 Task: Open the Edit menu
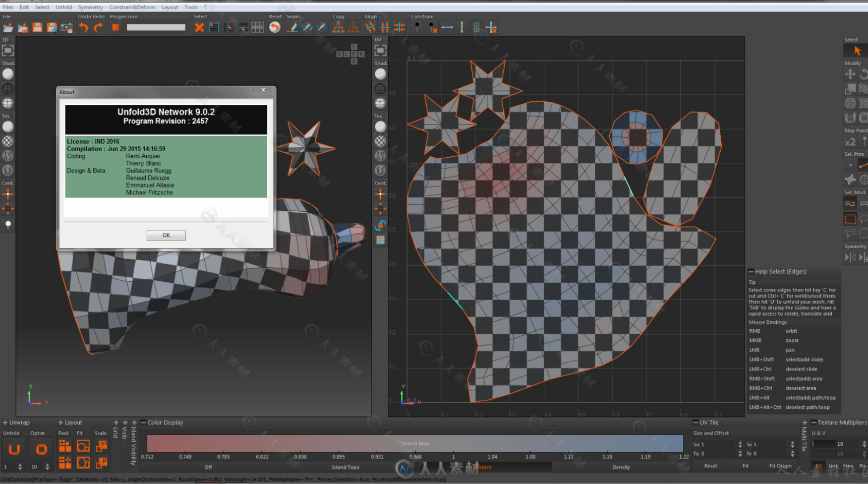[24, 7]
